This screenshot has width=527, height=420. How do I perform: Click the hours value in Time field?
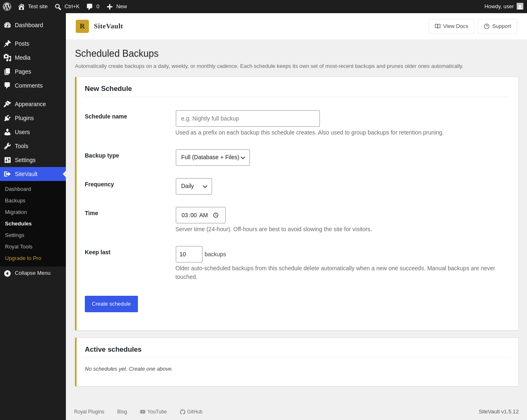coord(184,215)
